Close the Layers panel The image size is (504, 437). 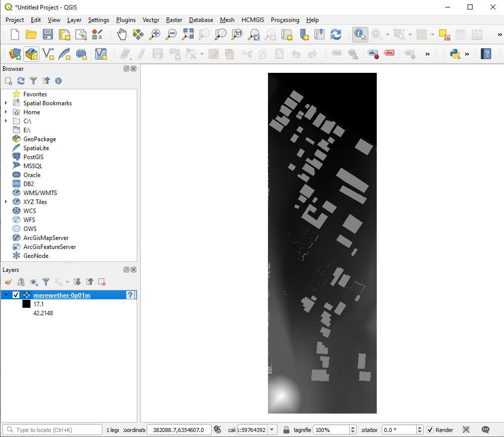pos(133,269)
